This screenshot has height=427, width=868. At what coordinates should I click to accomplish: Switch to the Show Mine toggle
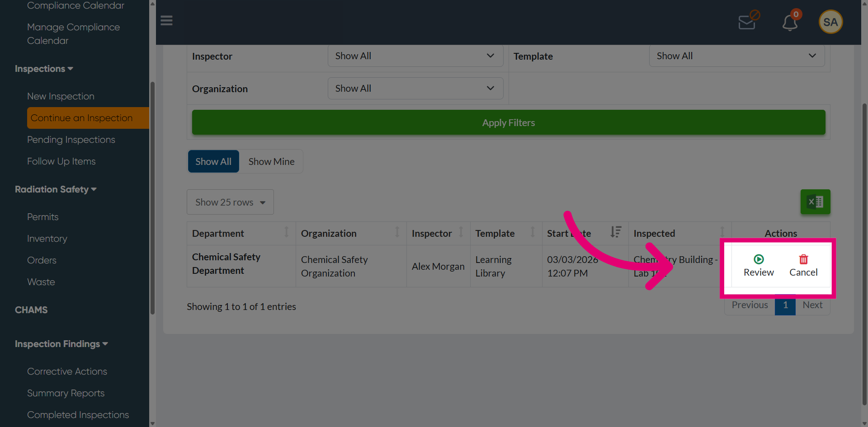(x=271, y=161)
